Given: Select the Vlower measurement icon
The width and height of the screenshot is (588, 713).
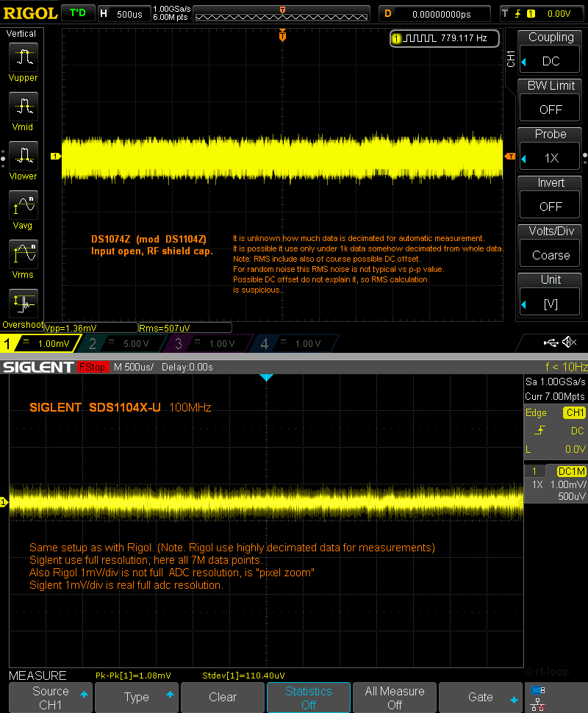Looking at the screenshot, I should click(24, 156).
